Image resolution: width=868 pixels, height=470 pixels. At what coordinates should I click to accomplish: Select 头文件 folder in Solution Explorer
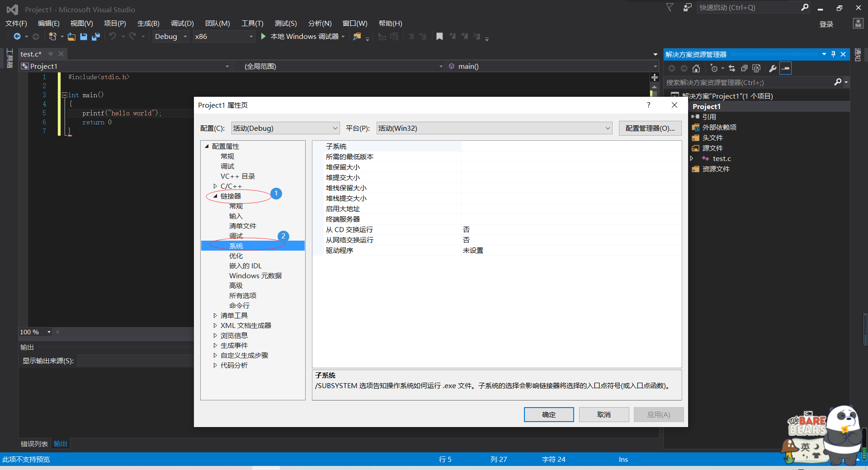[712, 138]
